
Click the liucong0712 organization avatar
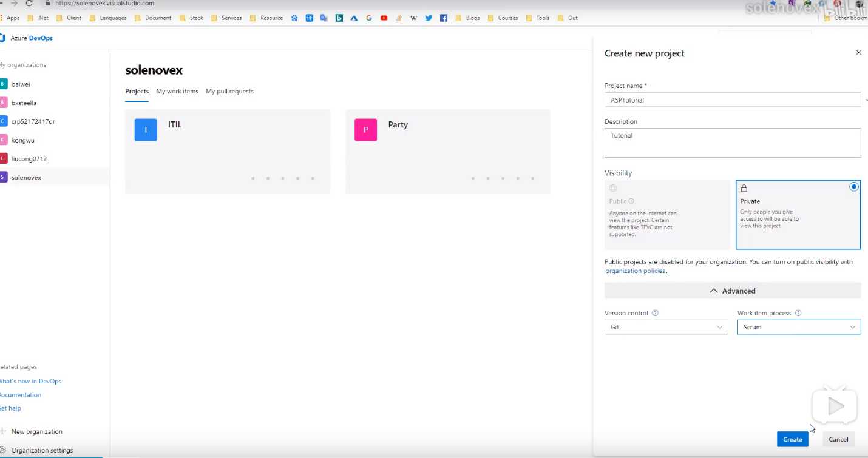click(x=3, y=159)
